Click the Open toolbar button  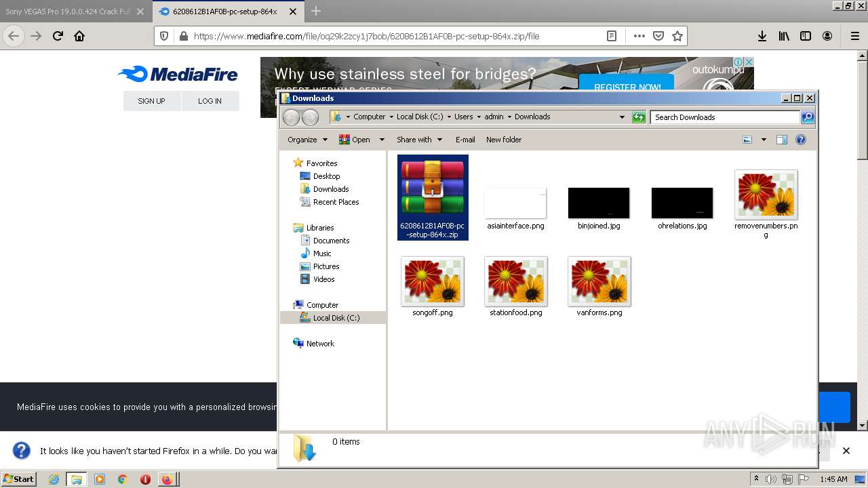[355, 140]
